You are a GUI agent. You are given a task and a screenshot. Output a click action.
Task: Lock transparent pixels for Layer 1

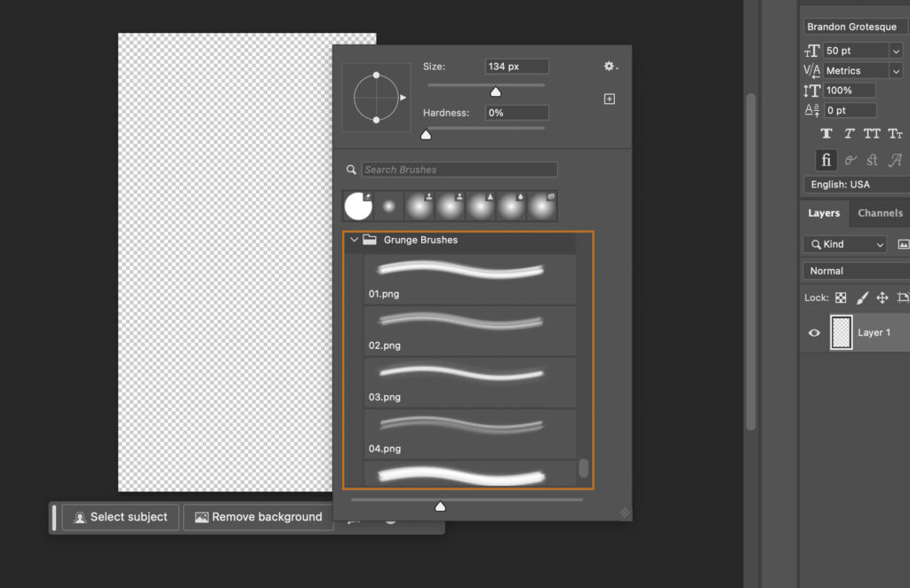[841, 298]
